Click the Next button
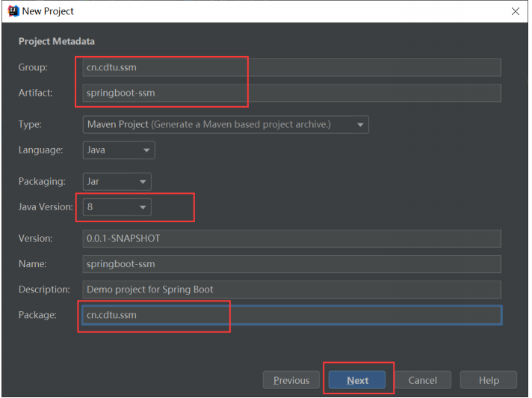 pos(357,380)
